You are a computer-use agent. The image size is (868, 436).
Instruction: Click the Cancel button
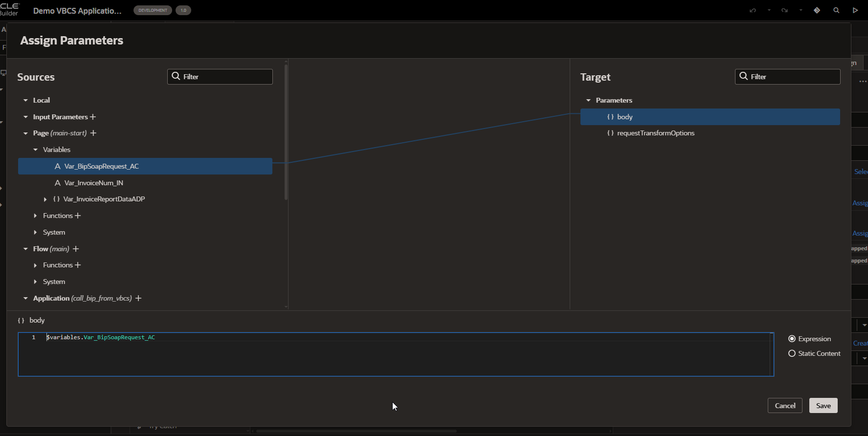pos(785,406)
